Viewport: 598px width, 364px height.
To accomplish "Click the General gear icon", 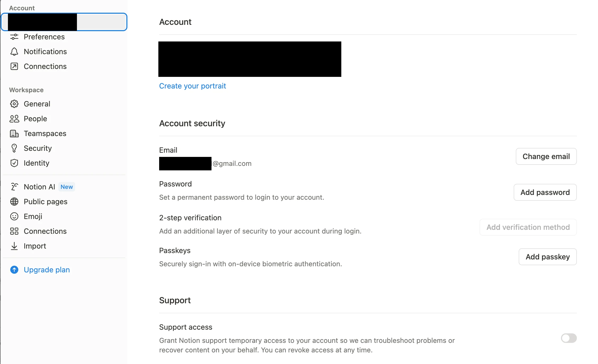I will (x=14, y=104).
